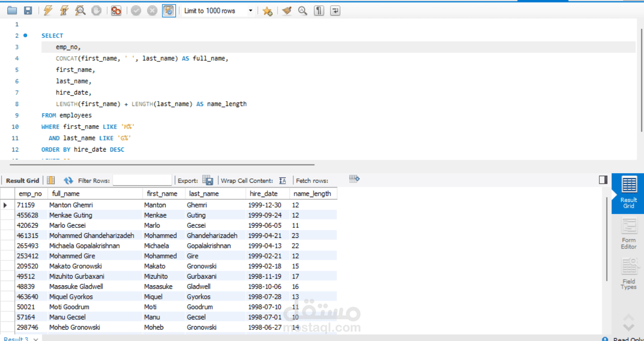Execute the whole SQL script
This screenshot has height=341, width=644.
(48, 11)
